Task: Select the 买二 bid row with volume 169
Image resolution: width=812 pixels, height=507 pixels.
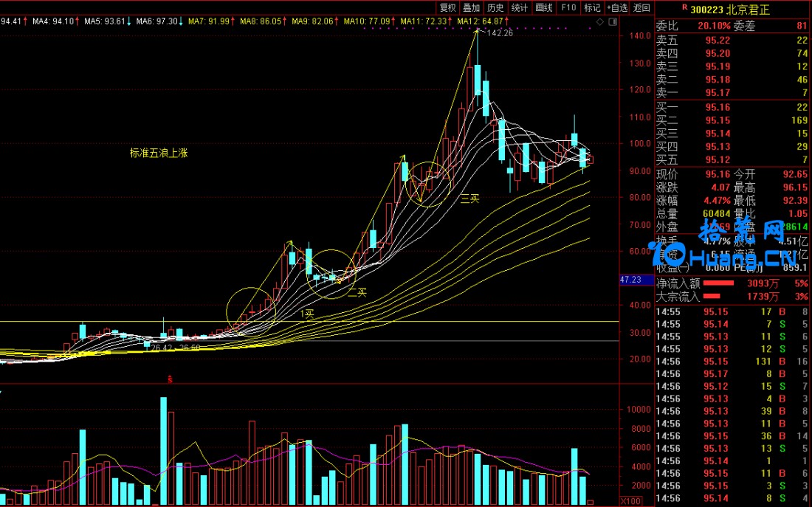Action: (732, 121)
